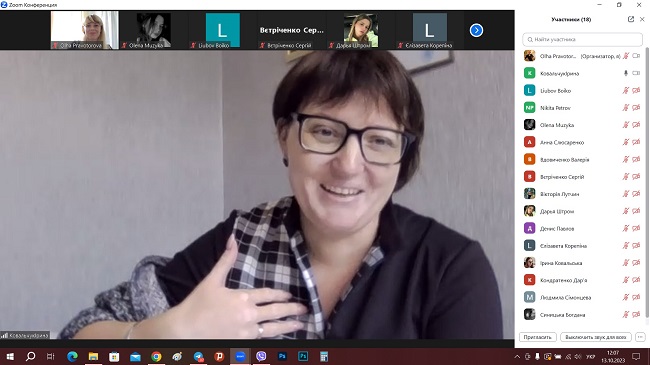Click the Пригласить button
Viewport: 650px width, 365px height.
coord(537,337)
